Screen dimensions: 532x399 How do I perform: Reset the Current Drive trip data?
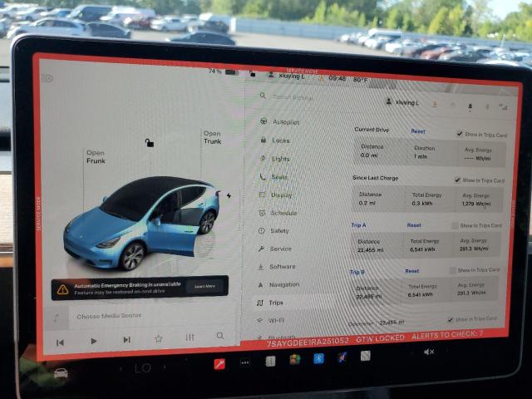tap(418, 131)
